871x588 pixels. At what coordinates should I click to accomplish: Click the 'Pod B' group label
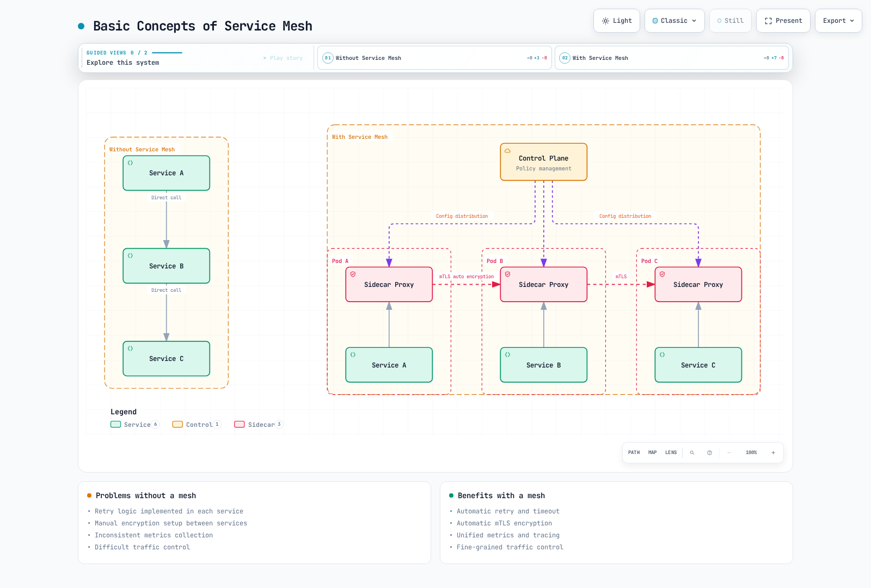[495, 261]
